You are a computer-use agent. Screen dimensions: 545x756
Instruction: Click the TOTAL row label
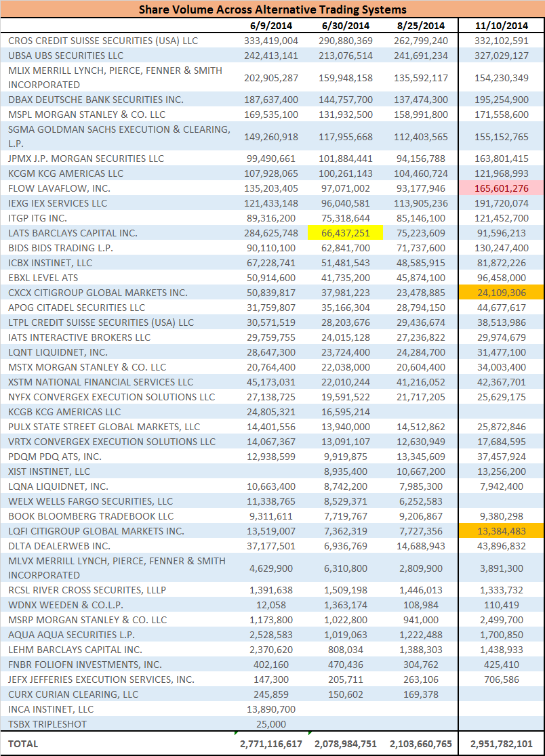coord(23,745)
